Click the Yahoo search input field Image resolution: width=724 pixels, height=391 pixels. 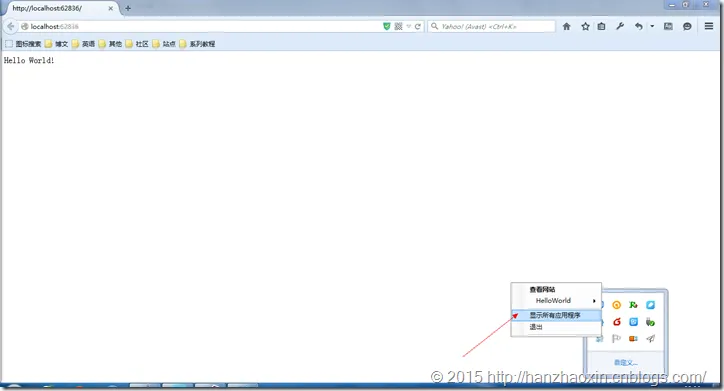491,26
